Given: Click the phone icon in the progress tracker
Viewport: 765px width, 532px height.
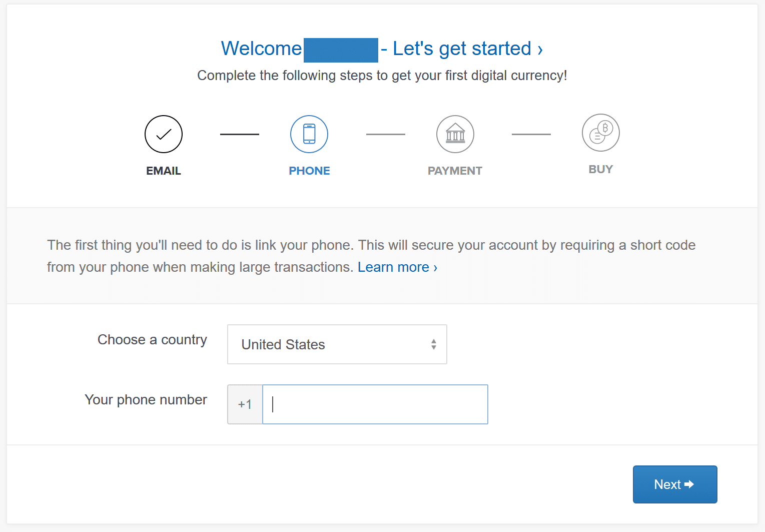Looking at the screenshot, I should pos(309,134).
